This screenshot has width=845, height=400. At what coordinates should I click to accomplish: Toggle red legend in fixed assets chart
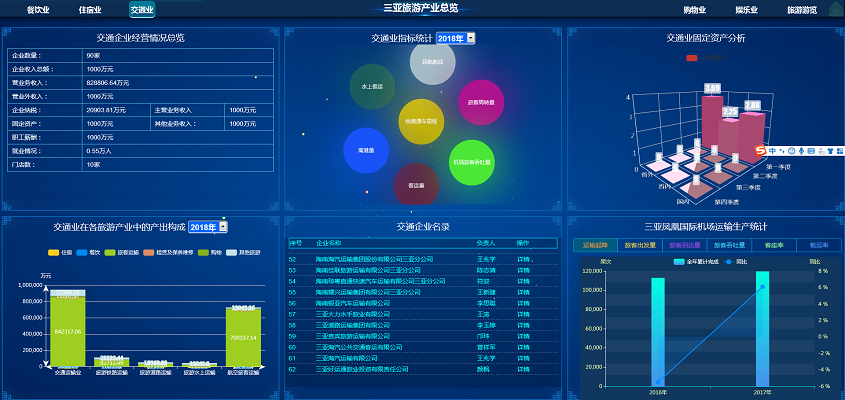692,58
